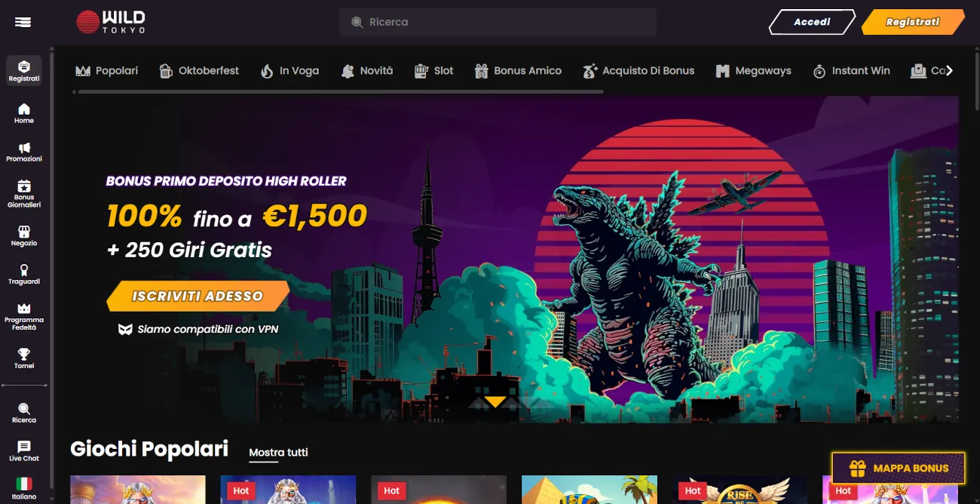Click the Iscriviti Adesso button

coord(198,296)
